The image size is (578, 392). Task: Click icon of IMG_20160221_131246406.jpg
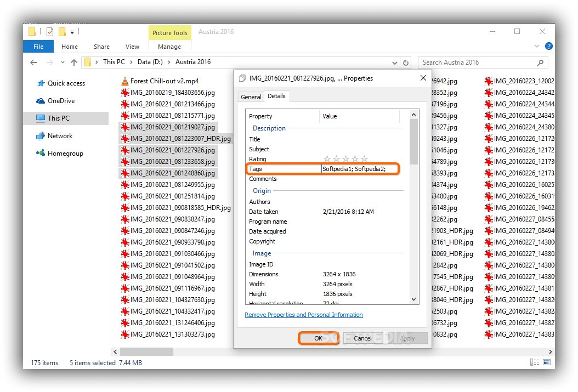coord(125,323)
